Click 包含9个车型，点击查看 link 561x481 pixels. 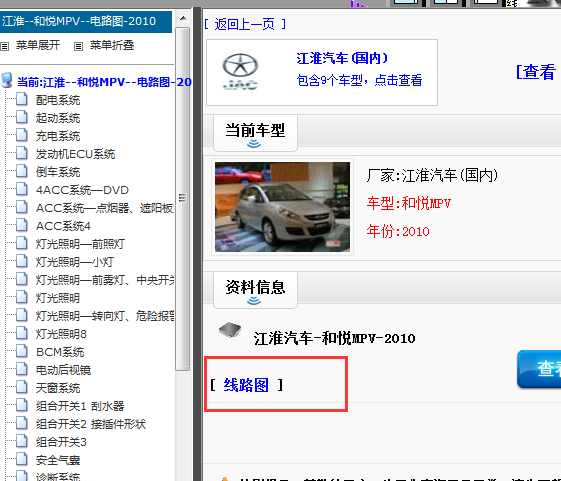pos(359,80)
